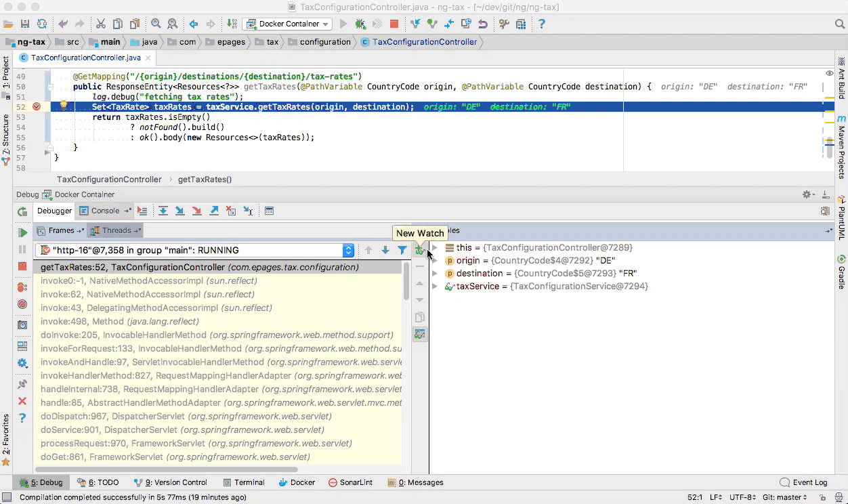Open the thread selector "http-16" dropdown
Viewport: 848px width, 504px height.
[x=348, y=251]
